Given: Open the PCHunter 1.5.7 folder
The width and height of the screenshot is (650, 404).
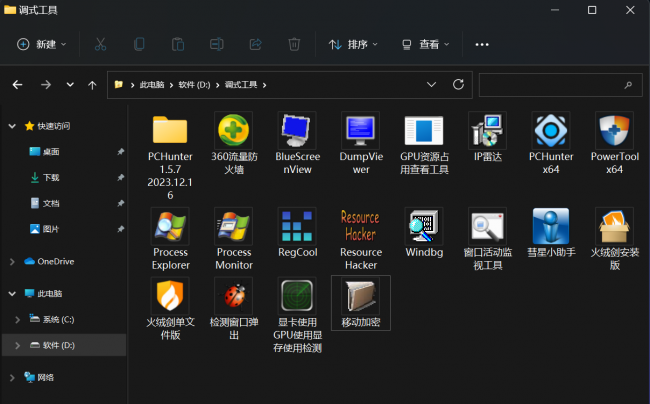Looking at the screenshot, I should pos(170,131).
